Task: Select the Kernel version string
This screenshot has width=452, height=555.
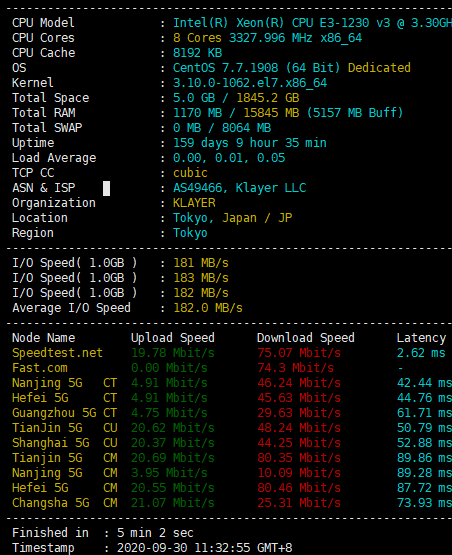Action: 250,83
